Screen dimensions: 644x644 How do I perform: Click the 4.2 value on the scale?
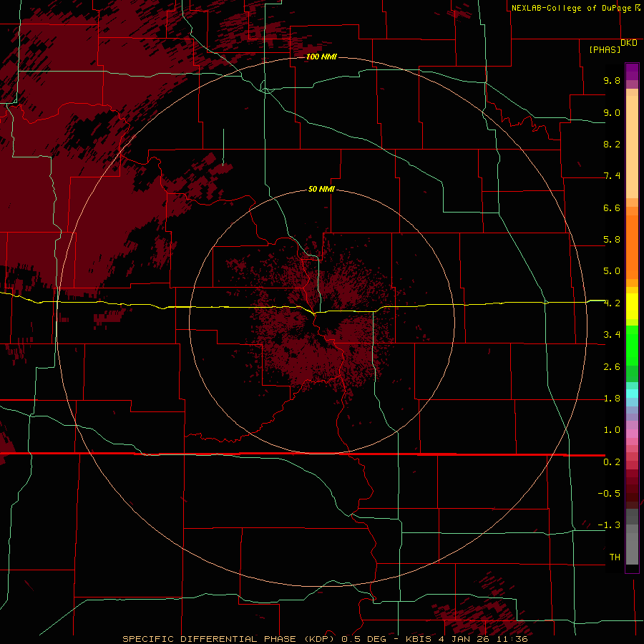click(x=612, y=303)
